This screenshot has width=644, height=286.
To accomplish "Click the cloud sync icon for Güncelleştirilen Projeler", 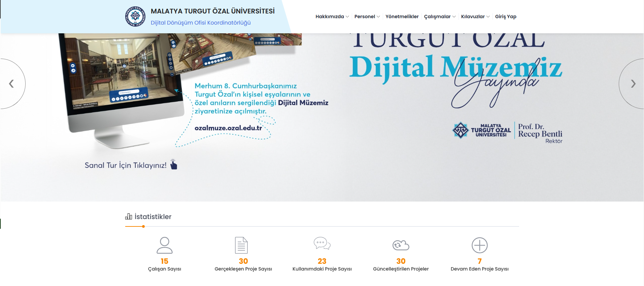I will tap(401, 245).
